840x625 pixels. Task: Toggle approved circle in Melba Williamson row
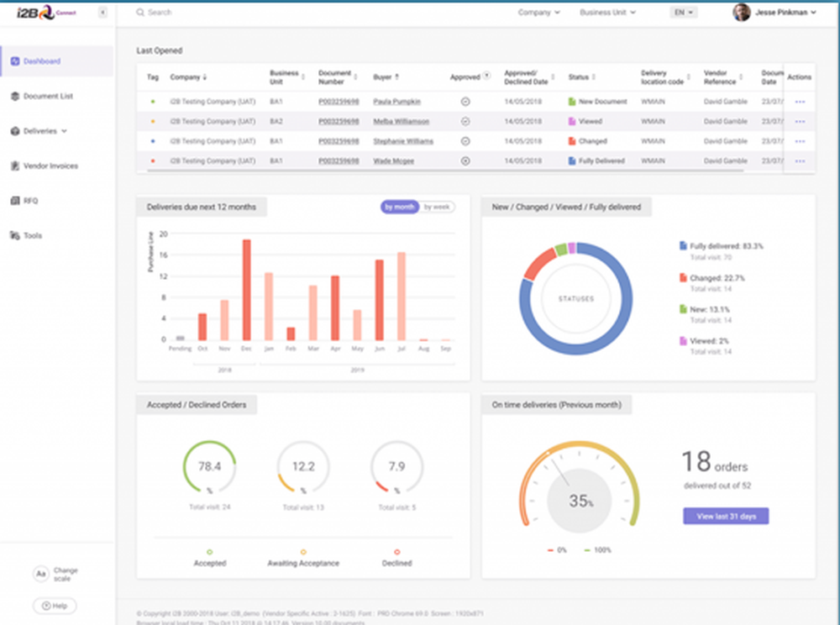coord(465,122)
